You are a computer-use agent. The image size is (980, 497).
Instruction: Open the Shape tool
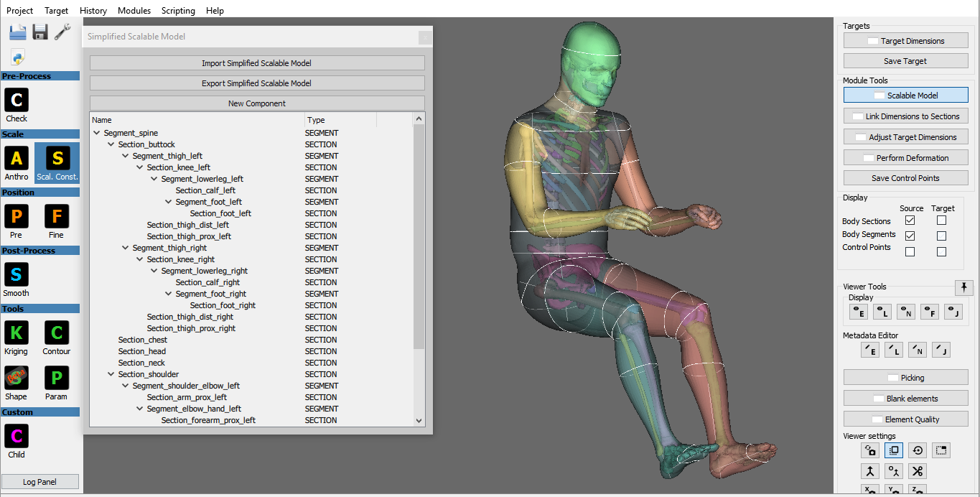pyautogui.click(x=17, y=383)
